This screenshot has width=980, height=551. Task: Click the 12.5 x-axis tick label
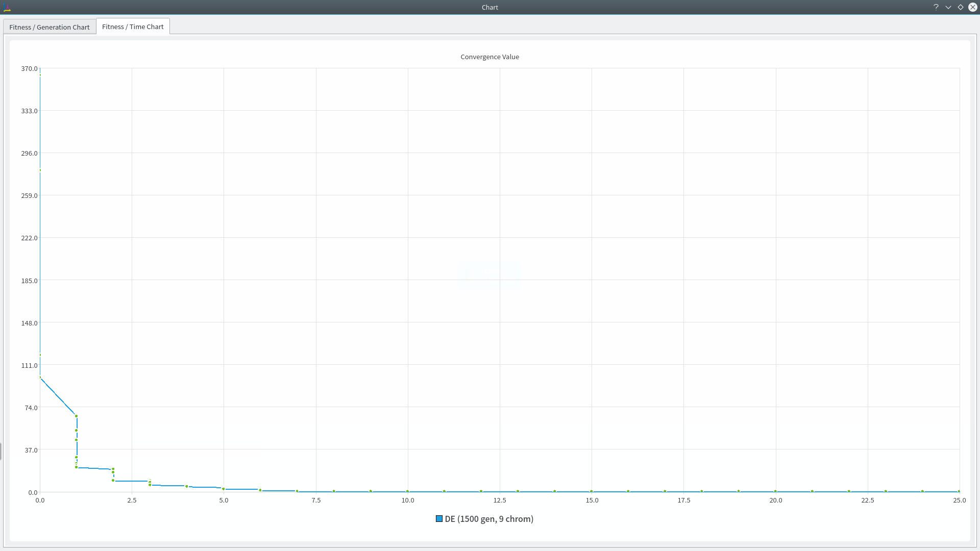tap(500, 500)
